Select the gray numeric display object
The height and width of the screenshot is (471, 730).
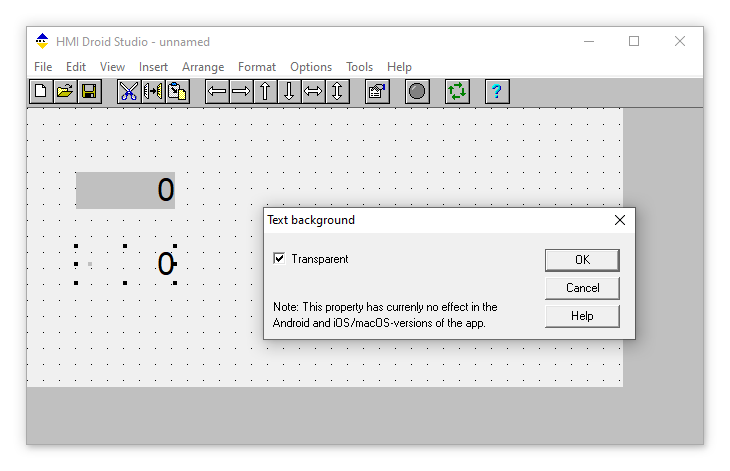(126, 190)
